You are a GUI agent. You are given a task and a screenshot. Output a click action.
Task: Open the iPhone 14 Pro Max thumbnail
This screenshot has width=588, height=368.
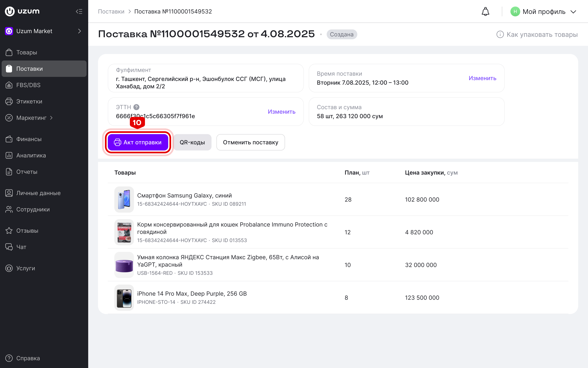pos(124,298)
